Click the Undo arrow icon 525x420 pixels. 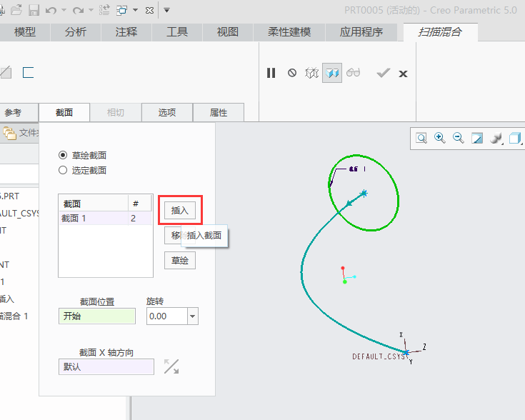[x=51, y=11]
